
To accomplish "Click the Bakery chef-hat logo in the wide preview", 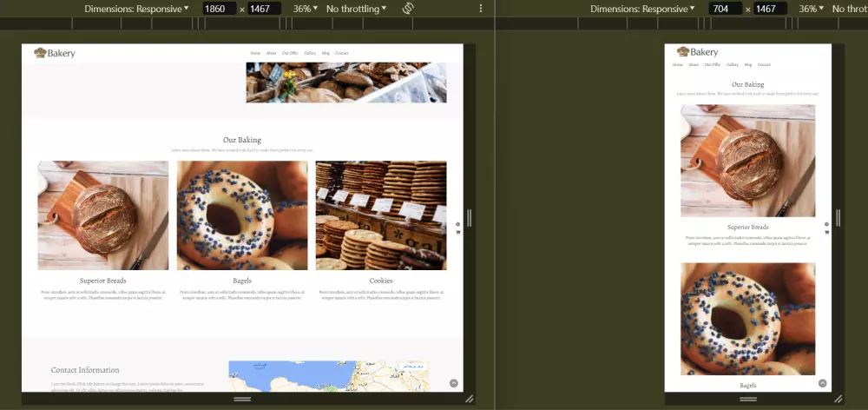I will click(x=54, y=53).
